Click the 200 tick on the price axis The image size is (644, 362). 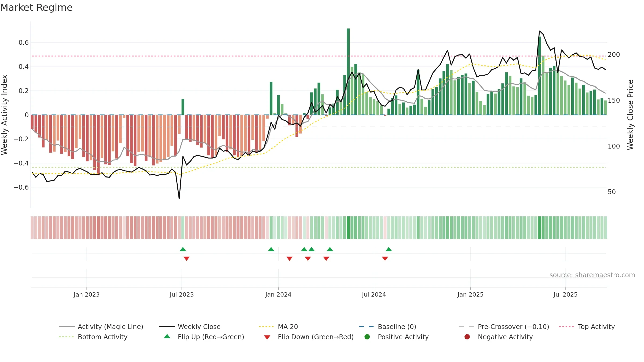pos(614,54)
